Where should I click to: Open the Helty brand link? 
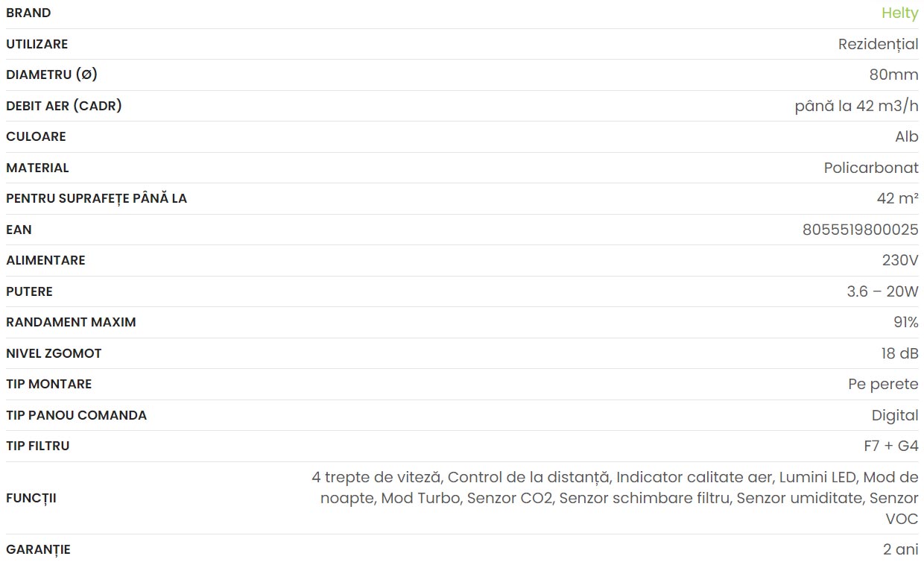click(x=899, y=13)
